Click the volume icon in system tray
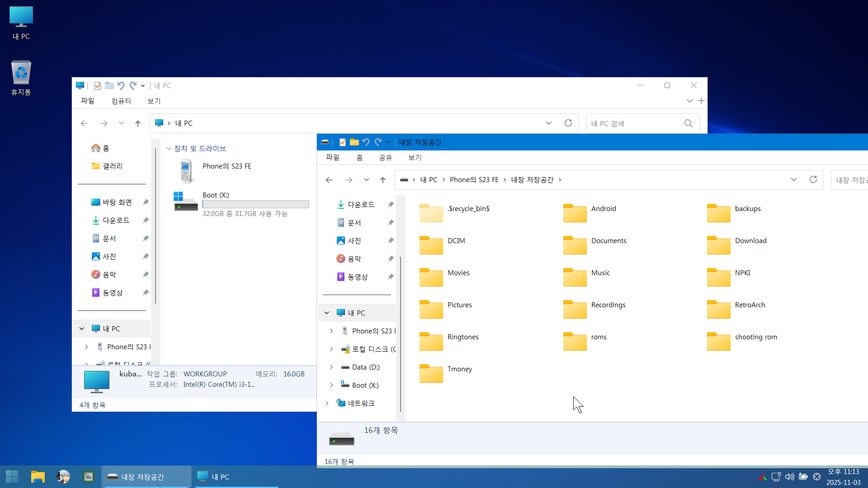Viewport: 868px width, 488px height. click(x=789, y=477)
